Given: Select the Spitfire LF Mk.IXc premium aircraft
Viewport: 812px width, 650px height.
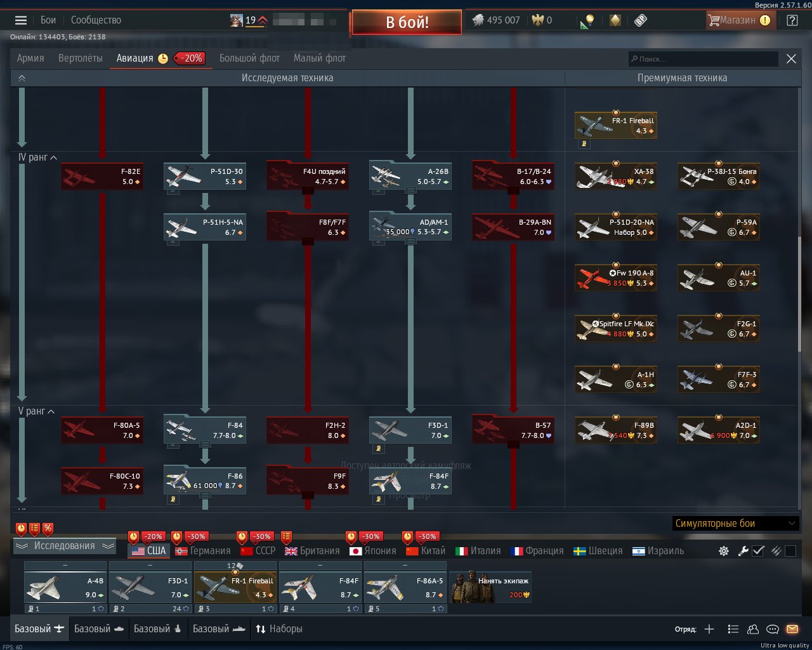Looking at the screenshot, I should coord(616,329).
